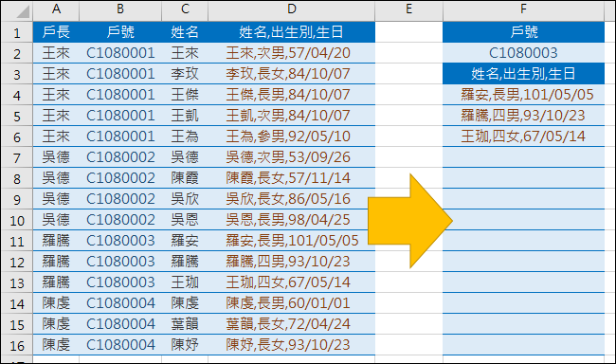The width and height of the screenshot is (616, 364).
Task: Click C1080001 in row 2
Action: pos(120,53)
